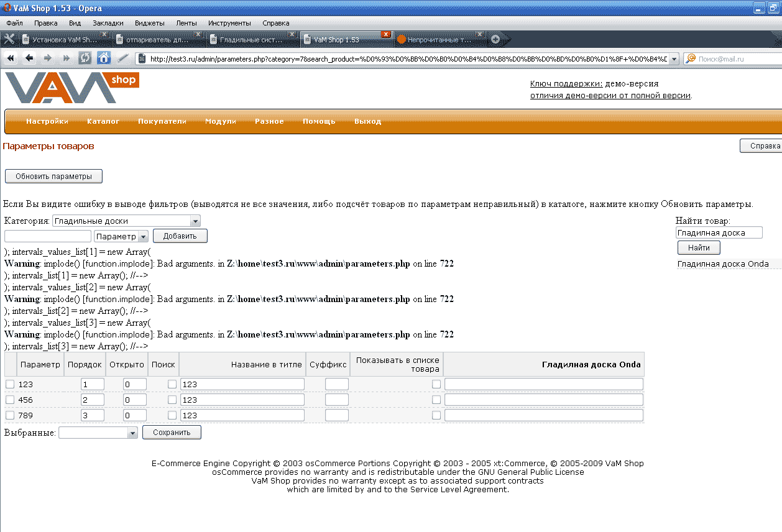Open the Правка menu
This screenshot has height=532, width=782.
(x=46, y=23)
